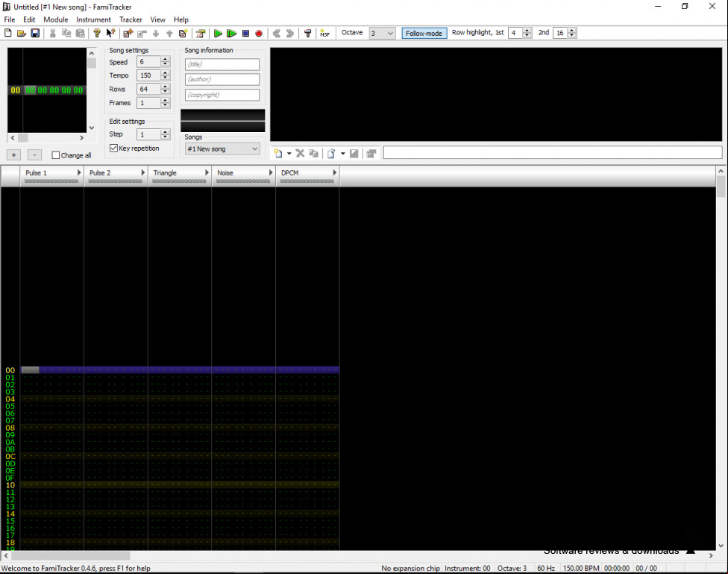Save the instrument to file
Screen dimensions: 728x574
pyautogui.click(x=354, y=153)
